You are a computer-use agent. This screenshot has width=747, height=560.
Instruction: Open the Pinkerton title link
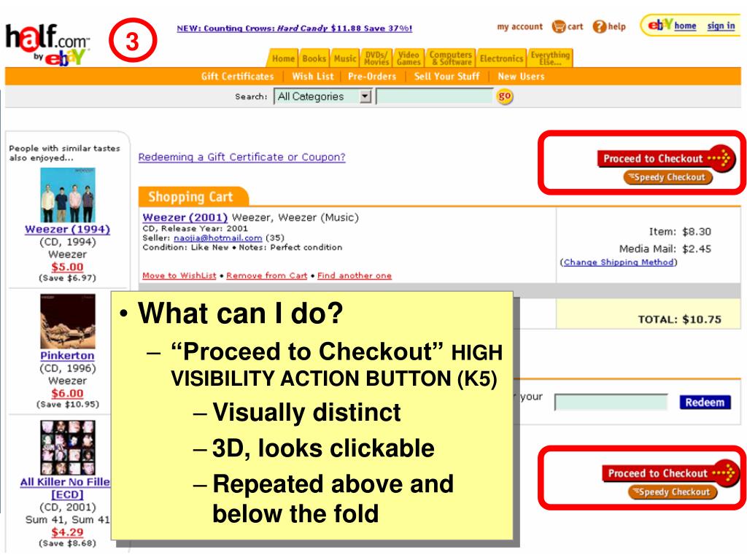click(x=67, y=356)
